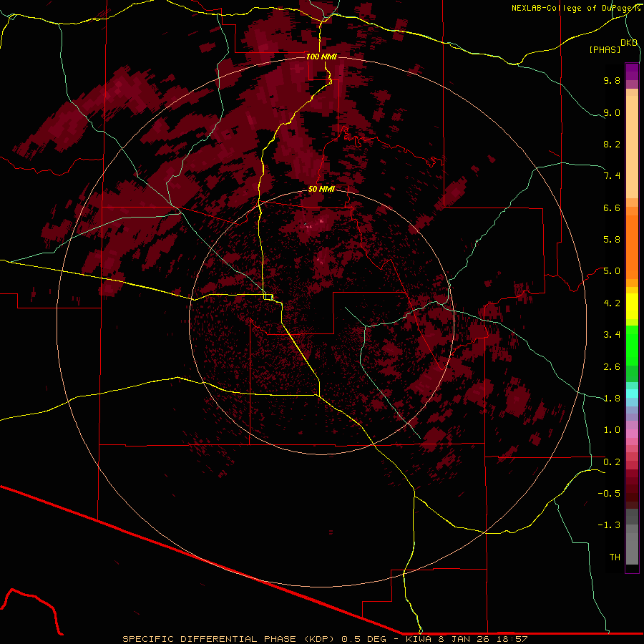Click the 1.0 scale value

click(x=612, y=430)
